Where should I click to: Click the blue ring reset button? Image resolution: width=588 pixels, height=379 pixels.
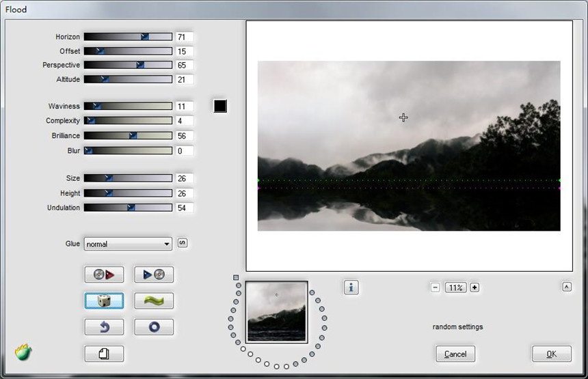pos(154,327)
